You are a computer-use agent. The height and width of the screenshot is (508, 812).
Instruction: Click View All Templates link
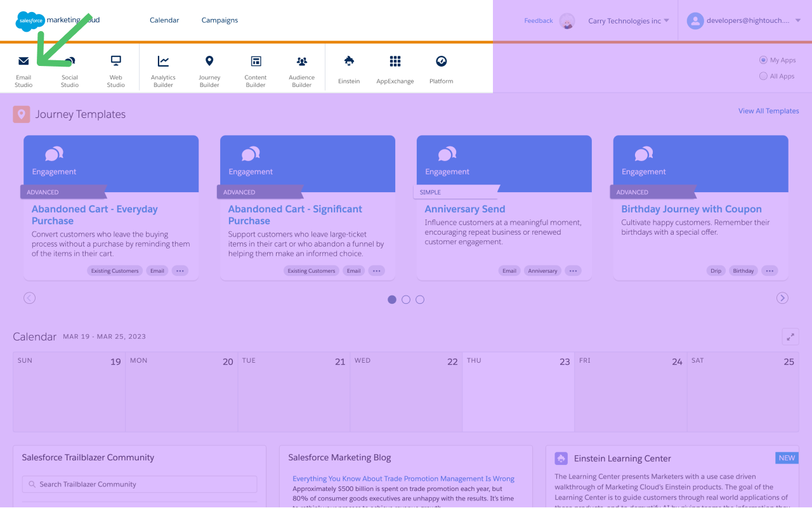click(768, 111)
